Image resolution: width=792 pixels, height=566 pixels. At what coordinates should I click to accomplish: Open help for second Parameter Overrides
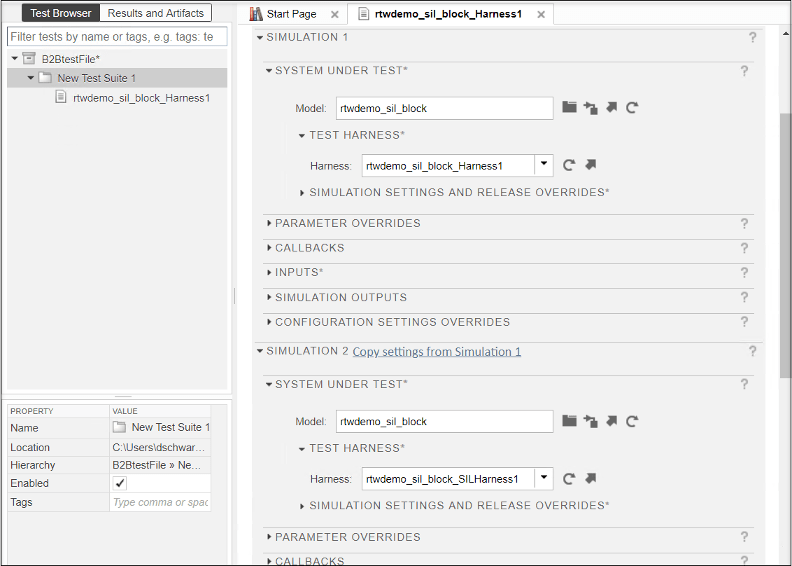point(745,537)
